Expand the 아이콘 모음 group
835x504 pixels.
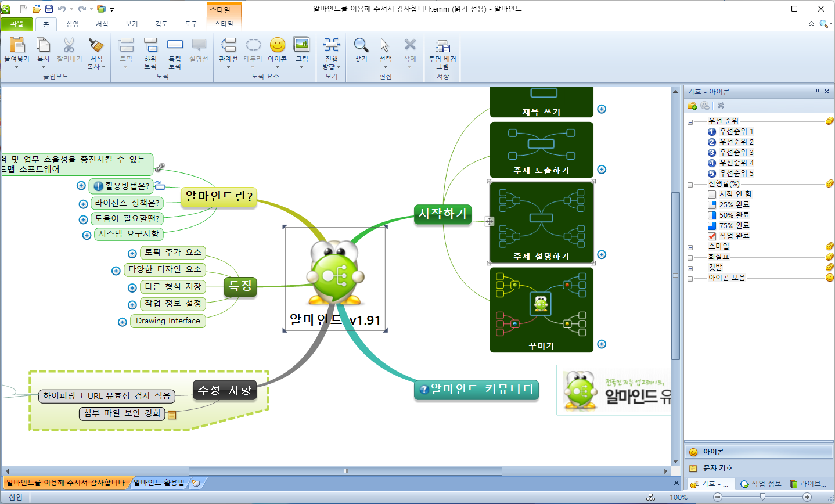click(690, 279)
